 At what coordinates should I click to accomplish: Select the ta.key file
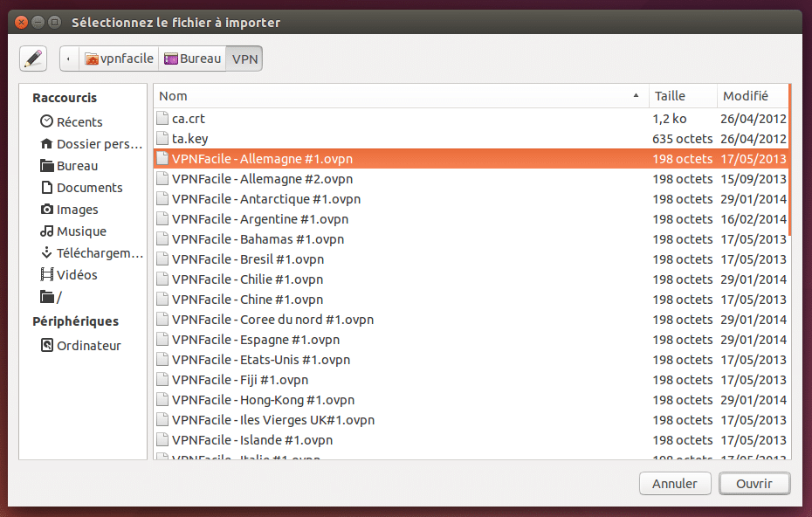coord(471,139)
